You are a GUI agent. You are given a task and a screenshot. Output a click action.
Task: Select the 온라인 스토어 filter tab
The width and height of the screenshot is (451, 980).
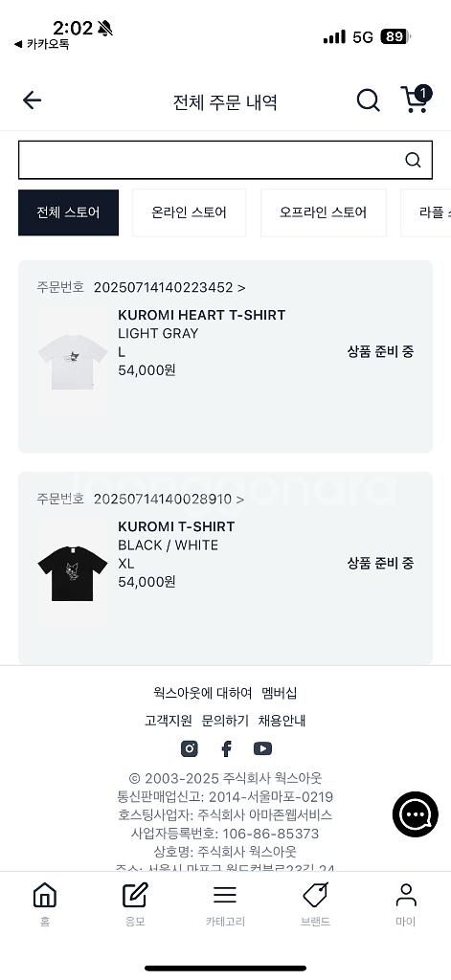pyautogui.click(x=189, y=212)
